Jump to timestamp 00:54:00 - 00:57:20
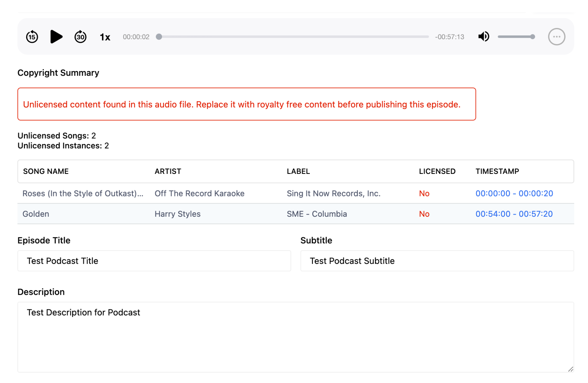 click(x=514, y=214)
